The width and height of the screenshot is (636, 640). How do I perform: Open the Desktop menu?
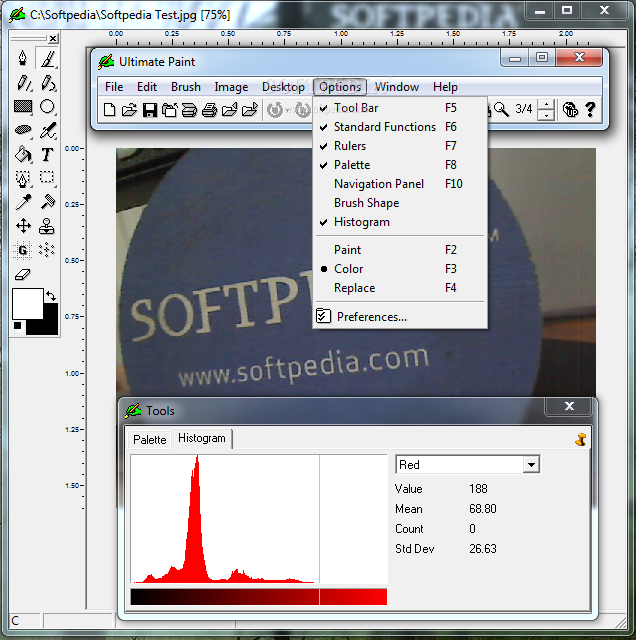click(x=283, y=87)
